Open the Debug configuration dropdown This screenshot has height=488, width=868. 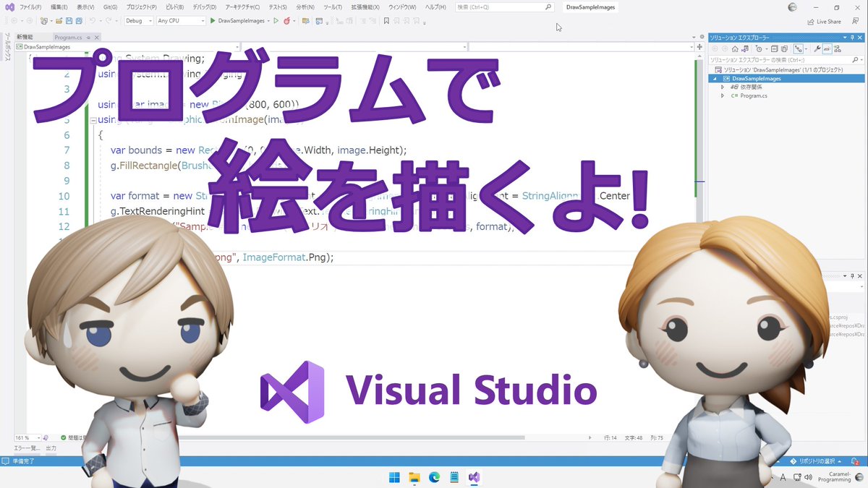[139, 21]
